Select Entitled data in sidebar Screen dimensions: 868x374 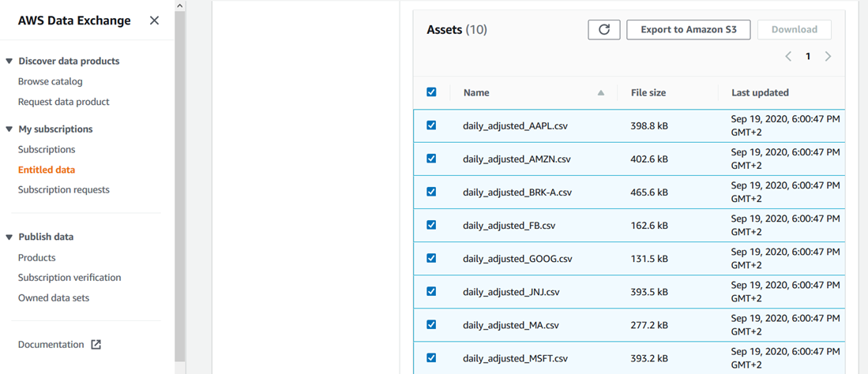pyautogui.click(x=47, y=170)
